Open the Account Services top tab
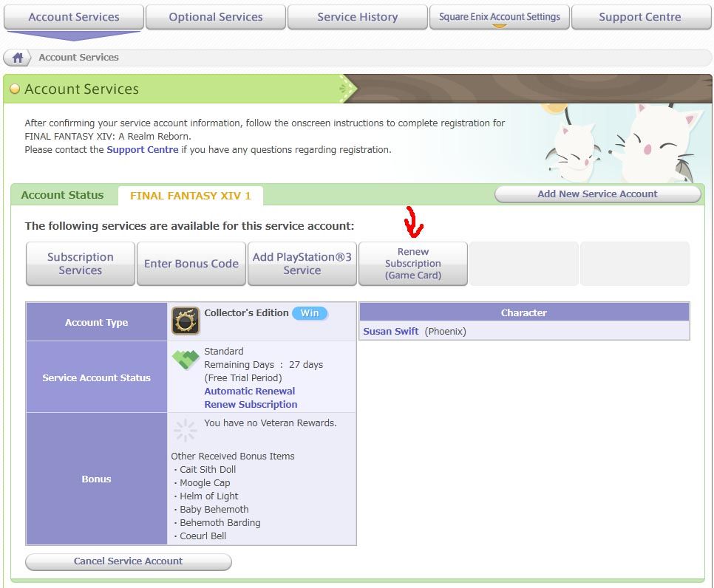The width and height of the screenshot is (714, 588). [74, 17]
